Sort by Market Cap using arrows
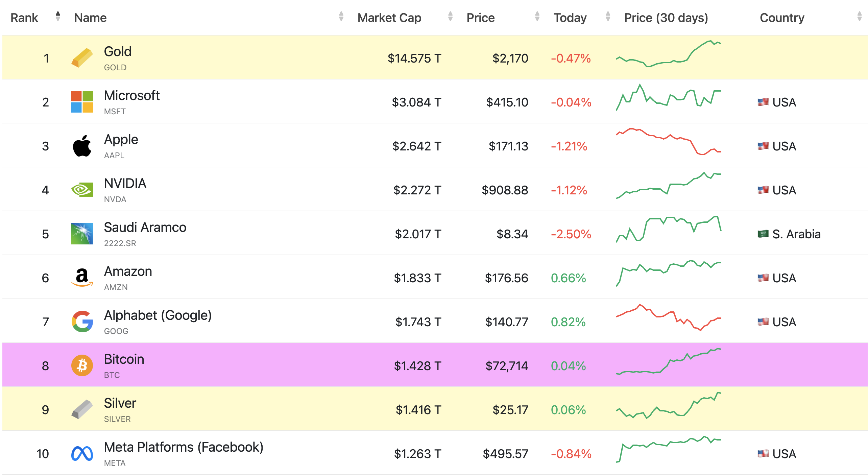868x476 pixels. (x=450, y=16)
